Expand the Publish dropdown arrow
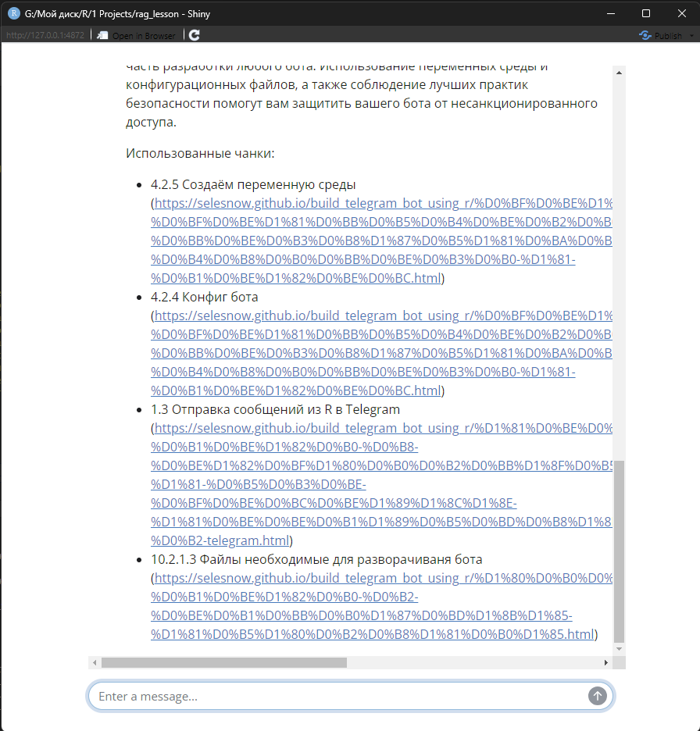This screenshot has height=731, width=700. (x=691, y=36)
